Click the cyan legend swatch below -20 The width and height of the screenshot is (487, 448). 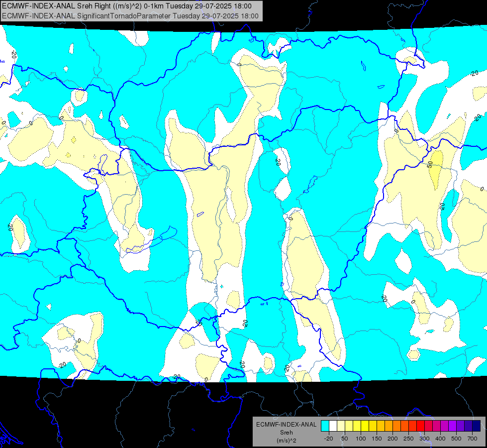pos(325,426)
